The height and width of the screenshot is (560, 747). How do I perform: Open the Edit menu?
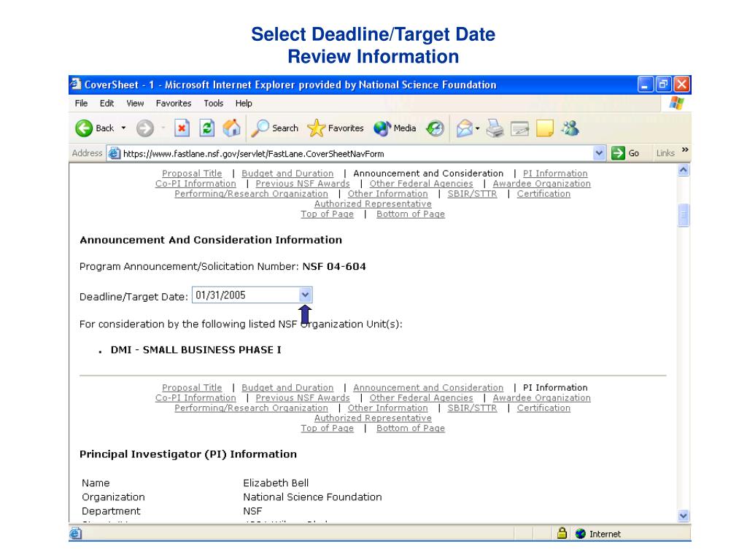[x=107, y=104]
